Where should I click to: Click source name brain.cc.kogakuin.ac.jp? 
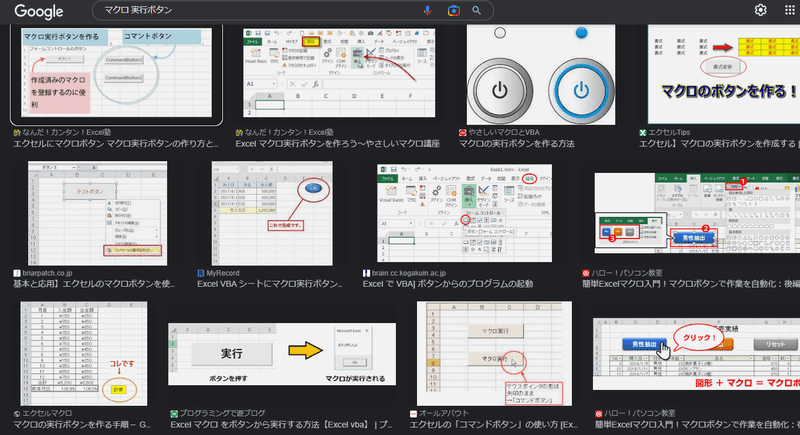point(409,273)
